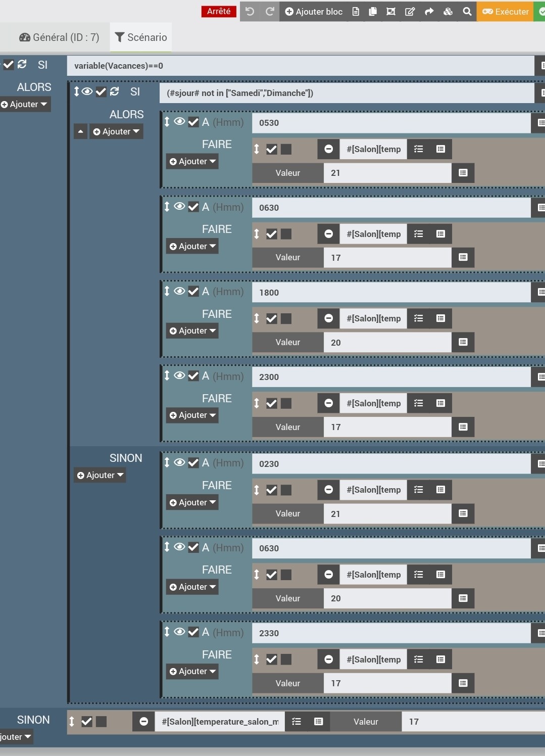Image resolution: width=545 pixels, height=756 pixels.
Task: Hide the inner SI block with eye icon
Action: click(x=87, y=91)
